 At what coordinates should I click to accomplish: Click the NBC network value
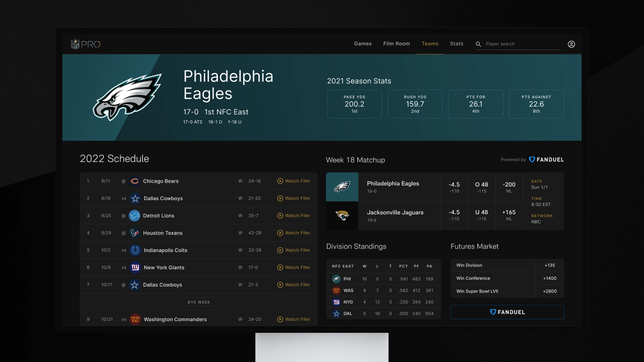click(x=536, y=222)
